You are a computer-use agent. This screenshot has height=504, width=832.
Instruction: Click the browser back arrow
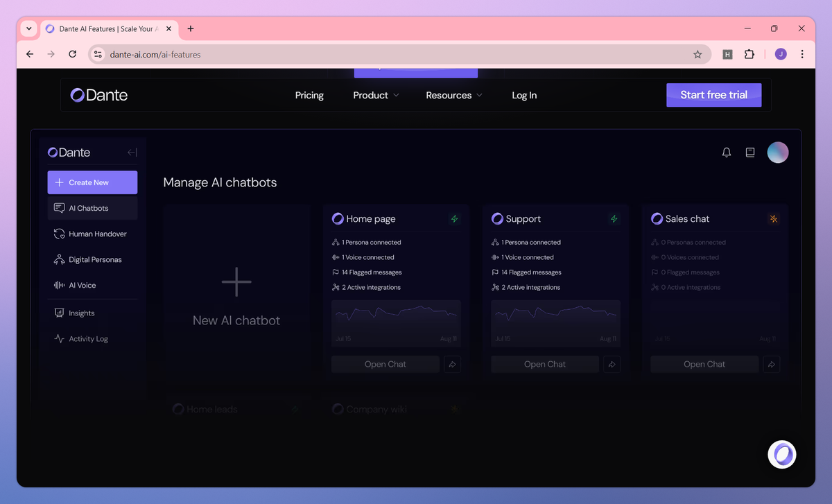point(29,54)
